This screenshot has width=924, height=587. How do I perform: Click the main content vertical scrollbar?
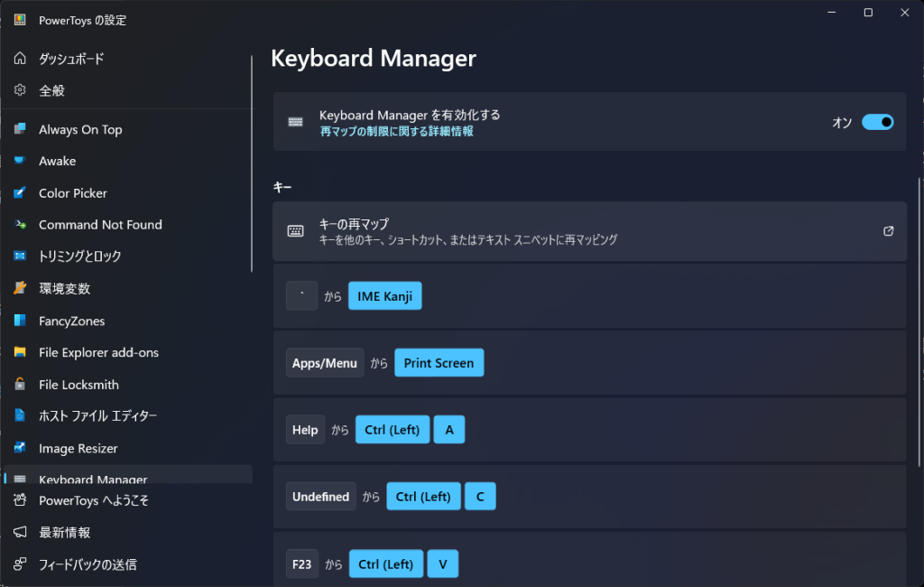(919, 321)
